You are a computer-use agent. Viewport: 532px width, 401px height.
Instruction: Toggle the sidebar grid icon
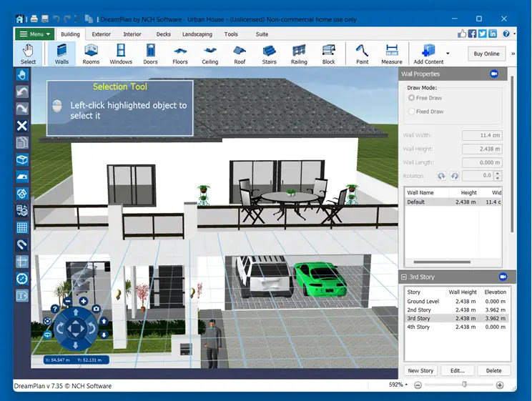pos(22,227)
